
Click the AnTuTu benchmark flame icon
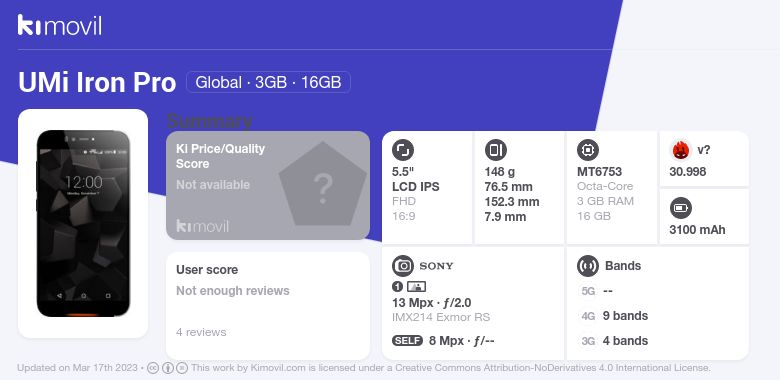point(681,150)
